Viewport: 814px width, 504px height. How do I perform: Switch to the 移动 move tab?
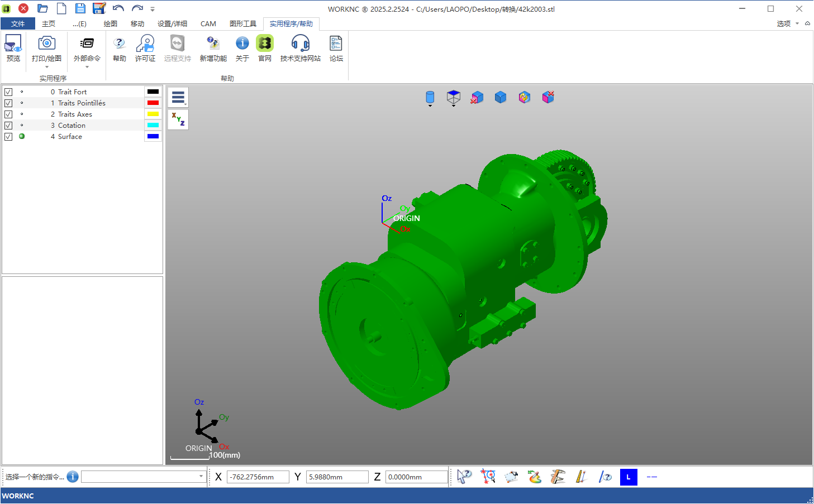click(137, 23)
